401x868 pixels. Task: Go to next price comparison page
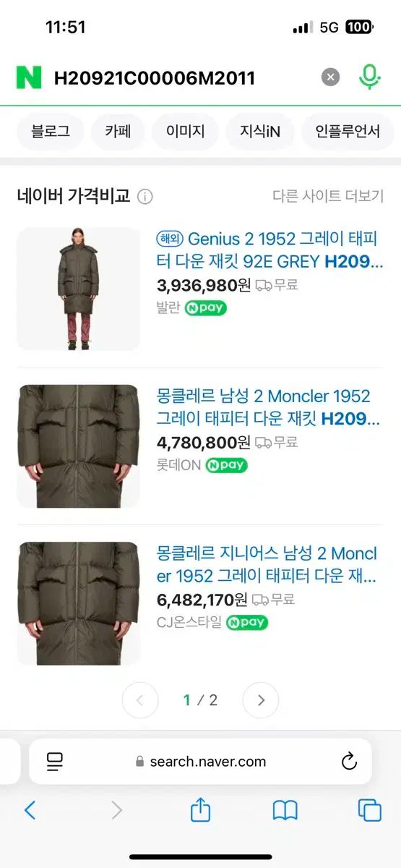tap(261, 700)
